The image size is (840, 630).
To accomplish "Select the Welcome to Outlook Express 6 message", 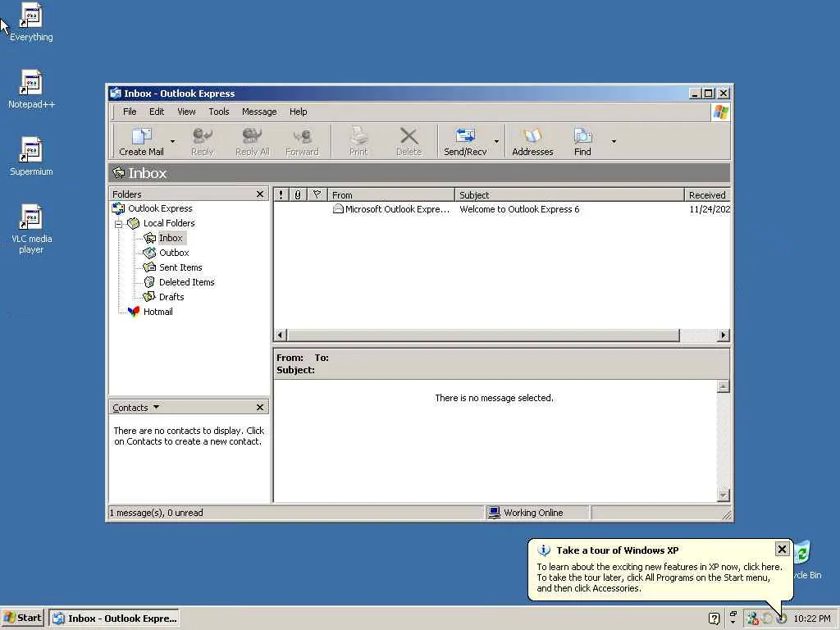I will click(519, 209).
